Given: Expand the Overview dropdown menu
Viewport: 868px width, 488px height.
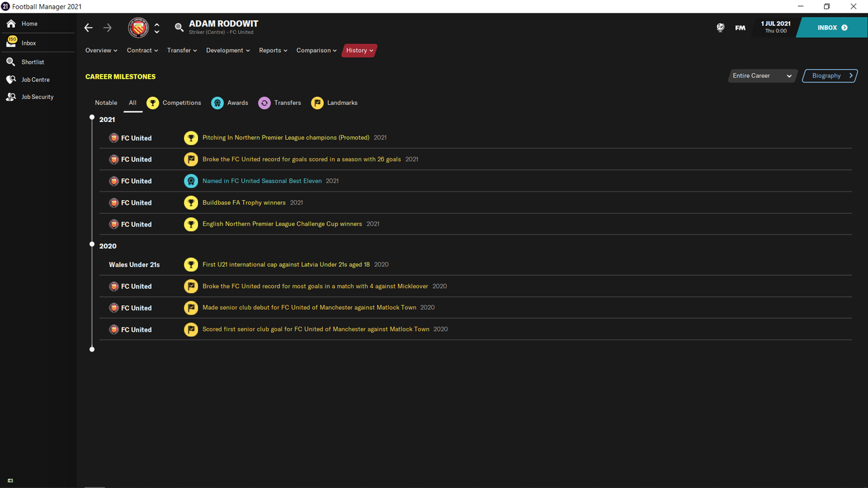Looking at the screenshot, I should (x=101, y=50).
